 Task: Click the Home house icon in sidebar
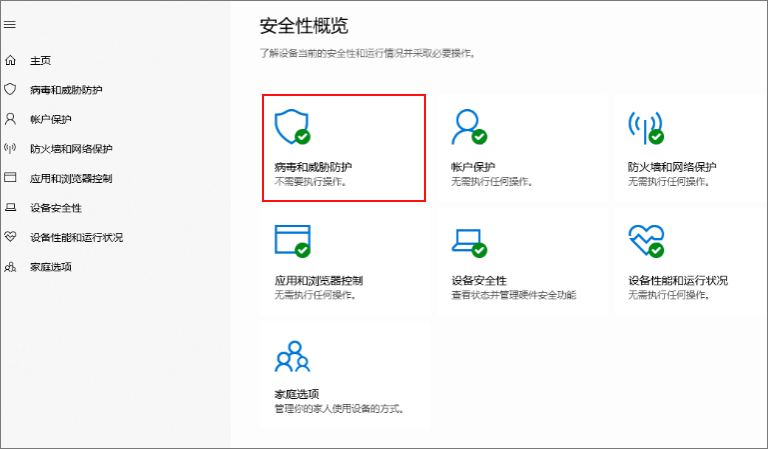10,60
